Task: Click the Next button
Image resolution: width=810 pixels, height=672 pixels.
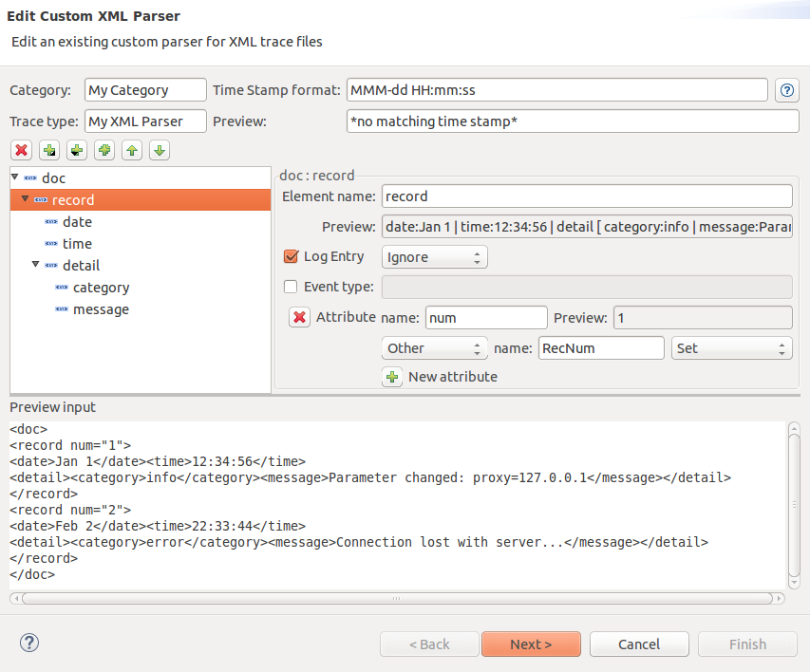Action: pyautogui.click(x=531, y=644)
